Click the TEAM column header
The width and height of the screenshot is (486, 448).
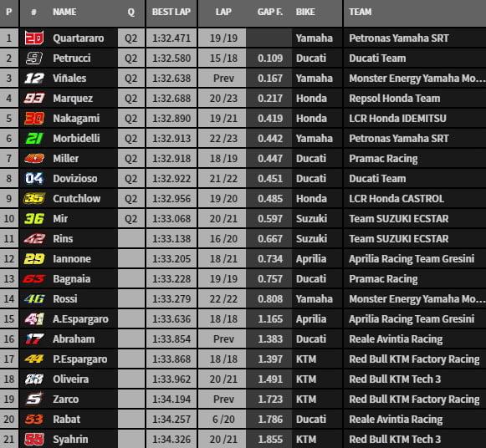click(x=361, y=12)
